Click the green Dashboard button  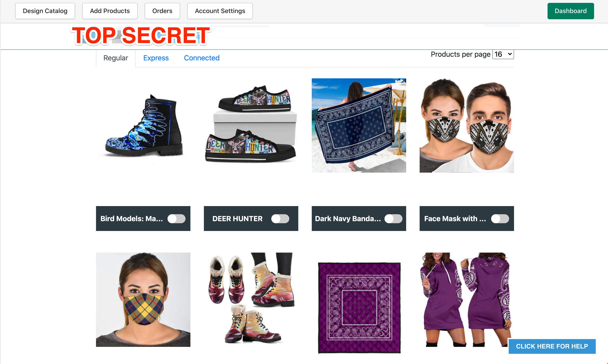[570, 11]
